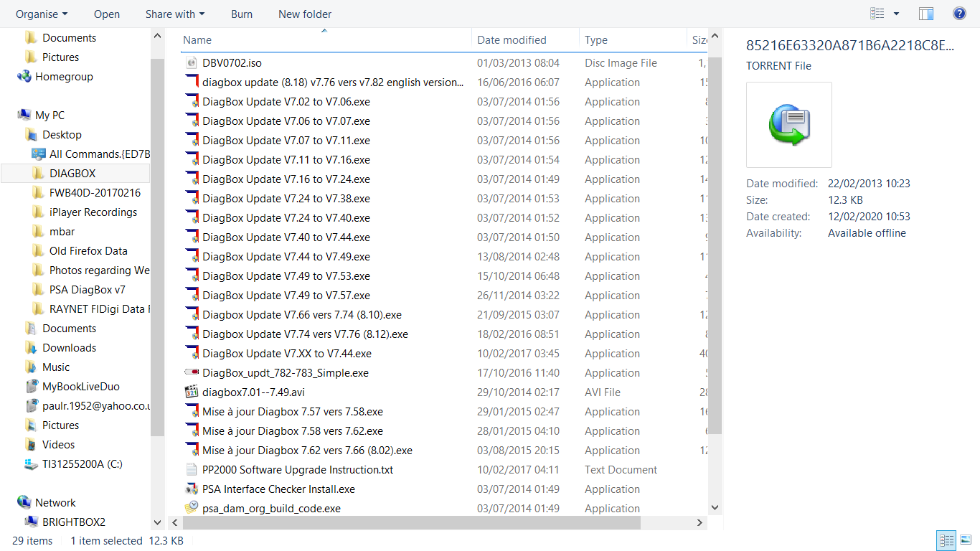
Task: Click the BRIGHTBOX2 network computer icon
Action: click(x=32, y=522)
